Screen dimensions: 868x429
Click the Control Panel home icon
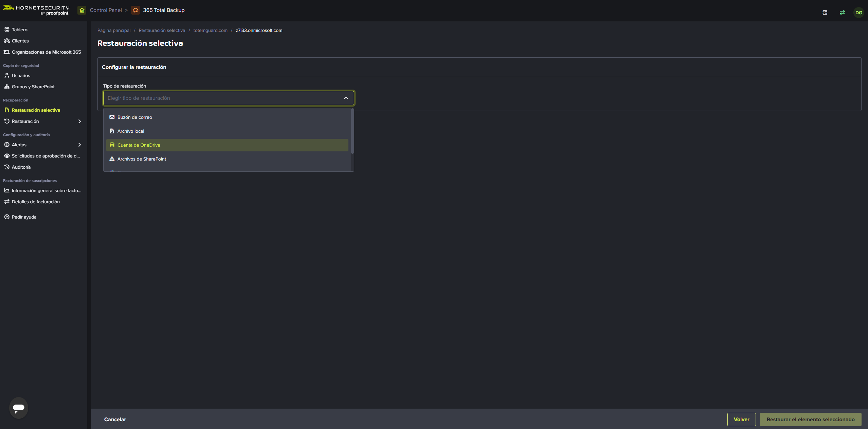click(82, 10)
